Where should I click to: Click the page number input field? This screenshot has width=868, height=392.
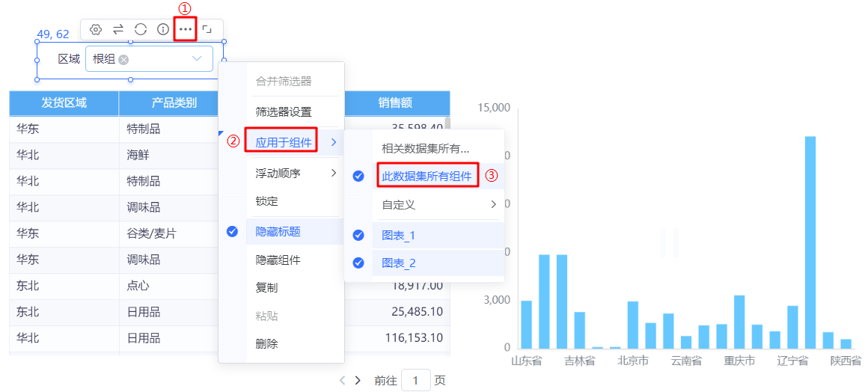pos(416,380)
